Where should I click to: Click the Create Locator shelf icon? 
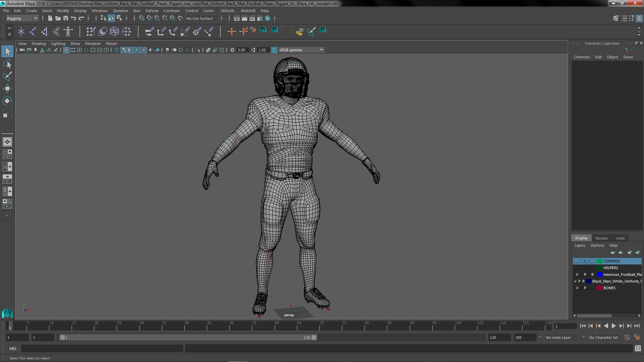coord(21,32)
